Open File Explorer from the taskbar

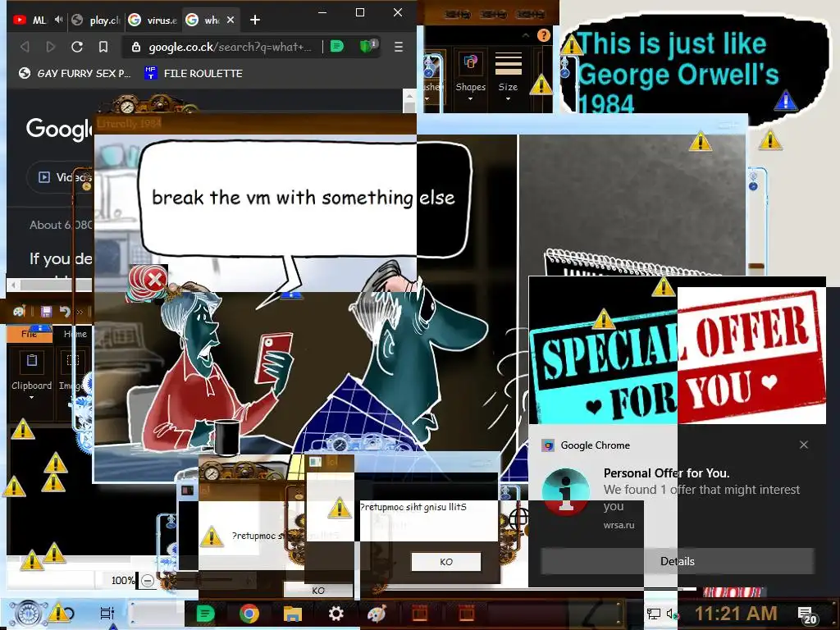click(x=293, y=614)
